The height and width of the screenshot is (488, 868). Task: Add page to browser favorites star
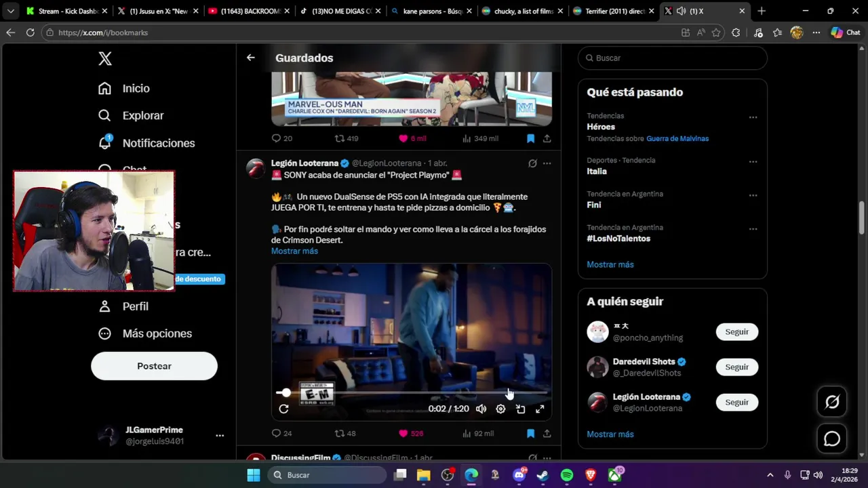click(716, 33)
